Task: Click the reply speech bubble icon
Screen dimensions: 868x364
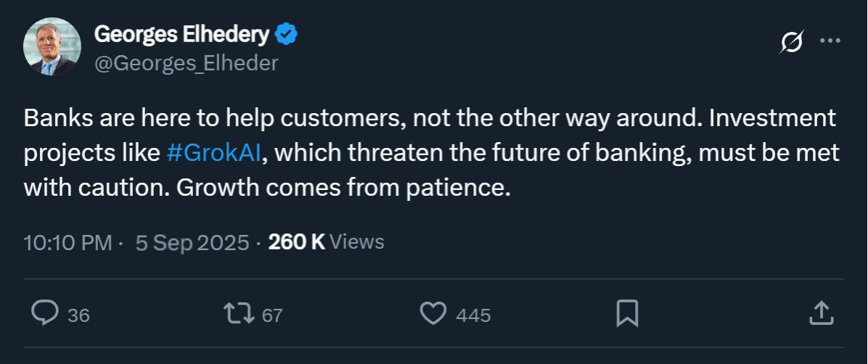Action: 45,313
